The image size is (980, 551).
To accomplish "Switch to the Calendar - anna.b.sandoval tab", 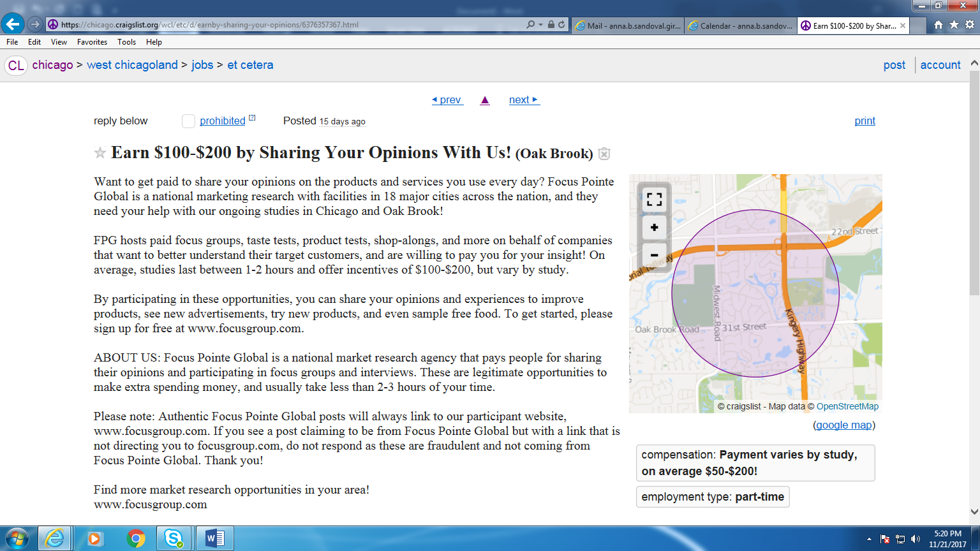I will click(x=741, y=26).
